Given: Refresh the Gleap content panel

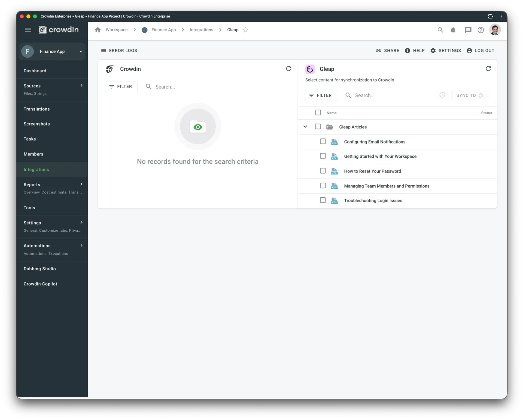Looking at the screenshot, I should pyautogui.click(x=488, y=69).
